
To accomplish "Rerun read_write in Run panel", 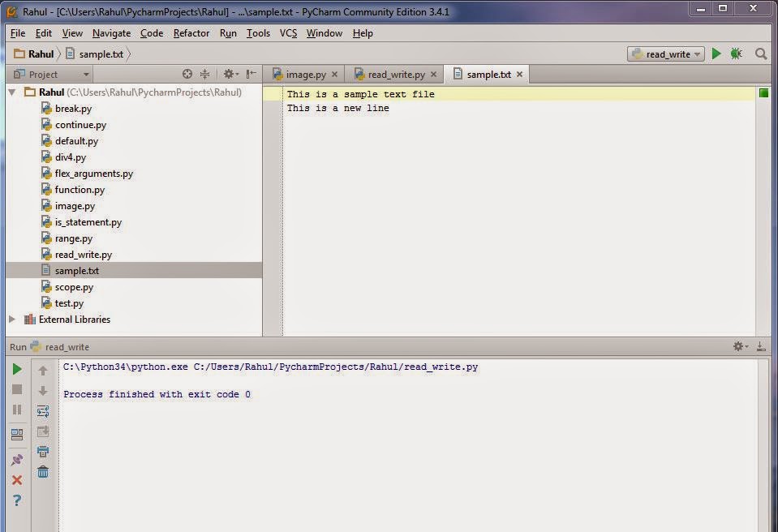I will coord(17,369).
